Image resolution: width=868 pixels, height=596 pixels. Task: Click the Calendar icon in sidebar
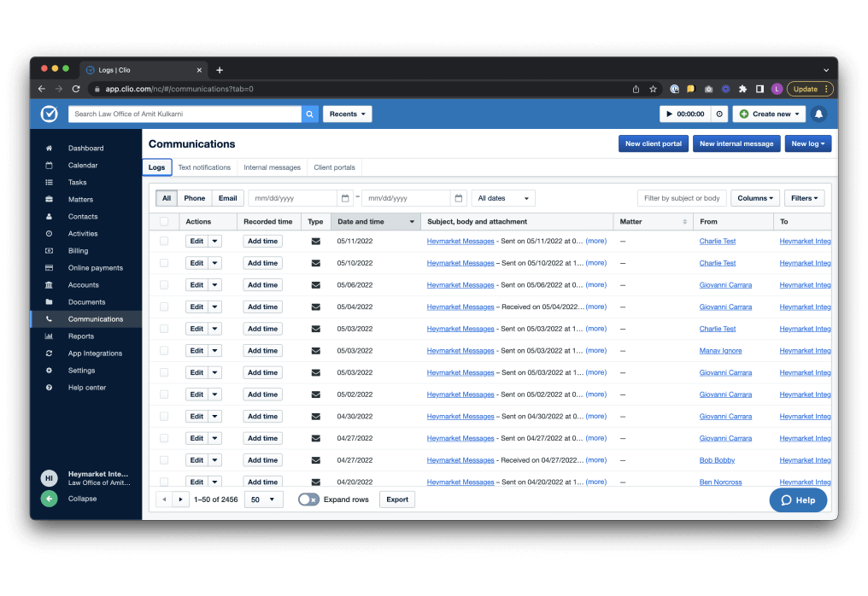coord(49,166)
